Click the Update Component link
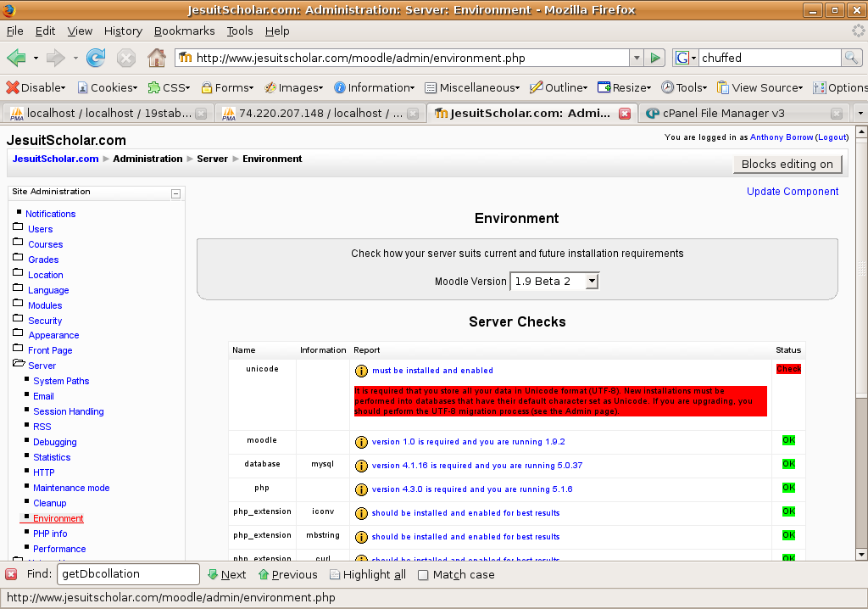 tap(793, 192)
